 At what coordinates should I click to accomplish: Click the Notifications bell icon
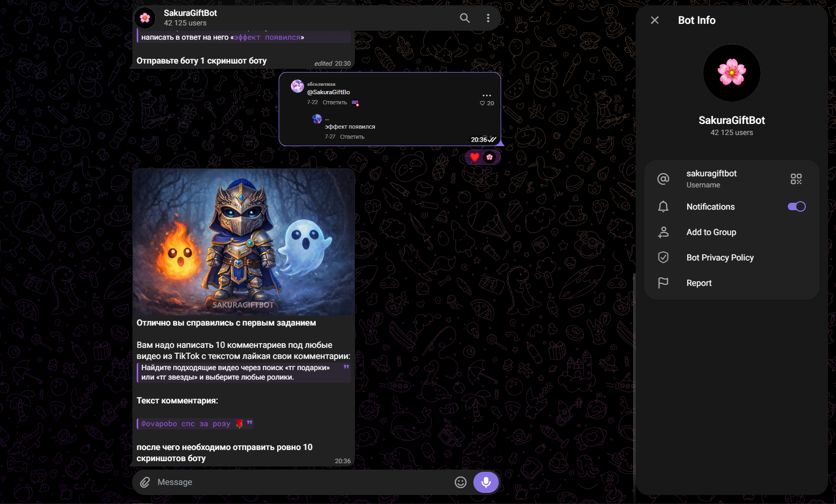pyautogui.click(x=663, y=206)
